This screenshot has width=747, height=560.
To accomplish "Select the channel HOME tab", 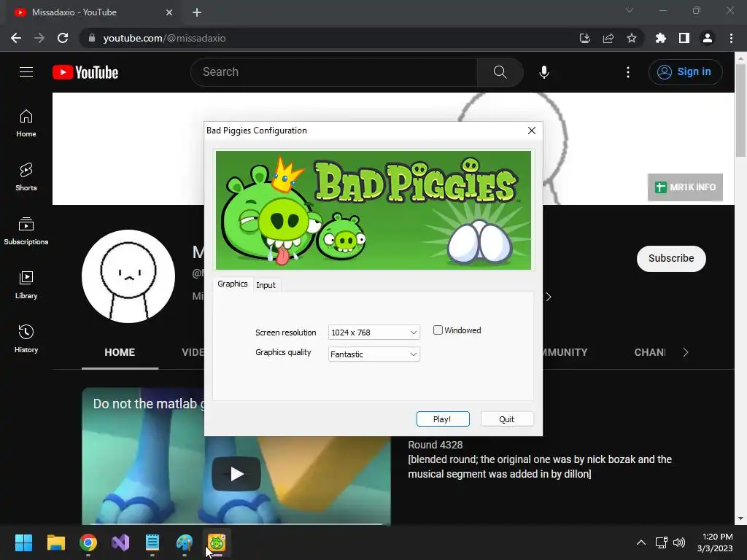I will 120,352.
